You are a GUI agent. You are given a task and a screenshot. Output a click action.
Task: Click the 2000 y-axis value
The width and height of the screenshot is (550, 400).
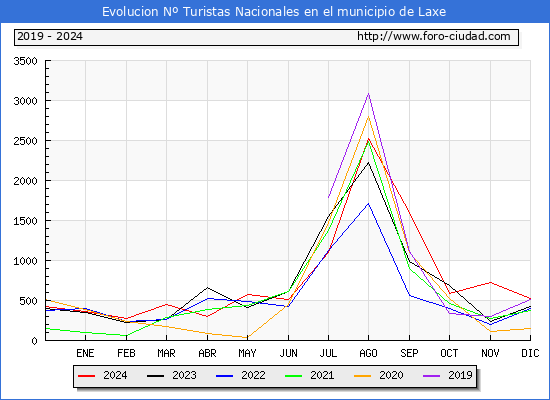pyautogui.click(x=25, y=181)
